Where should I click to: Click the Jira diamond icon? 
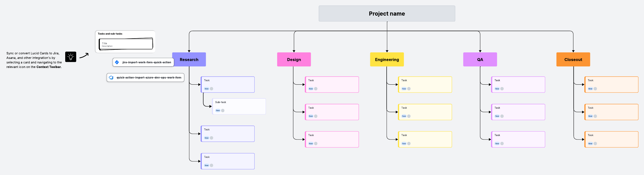point(117,62)
